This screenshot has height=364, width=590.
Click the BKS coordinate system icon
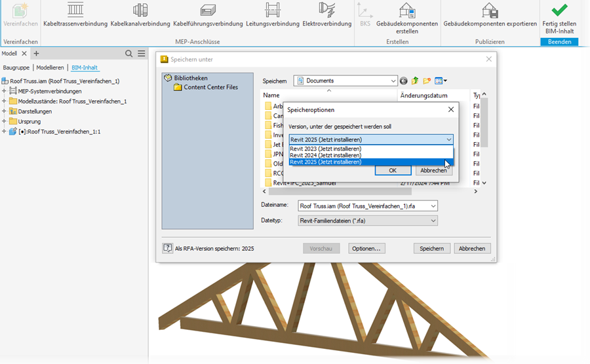(364, 10)
